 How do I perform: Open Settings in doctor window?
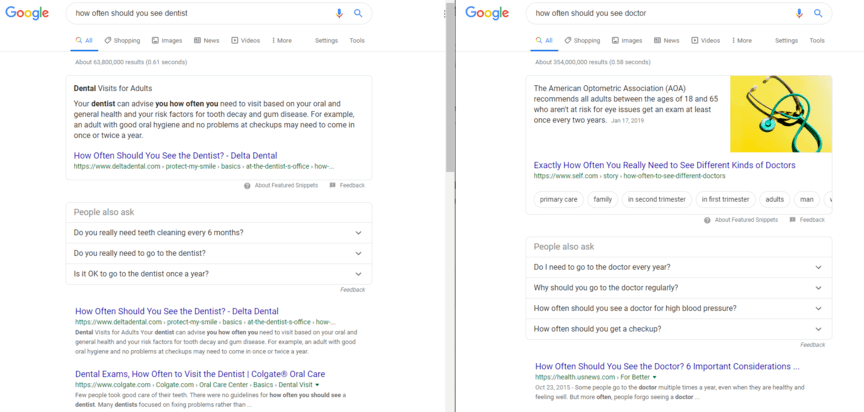(786, 41)
